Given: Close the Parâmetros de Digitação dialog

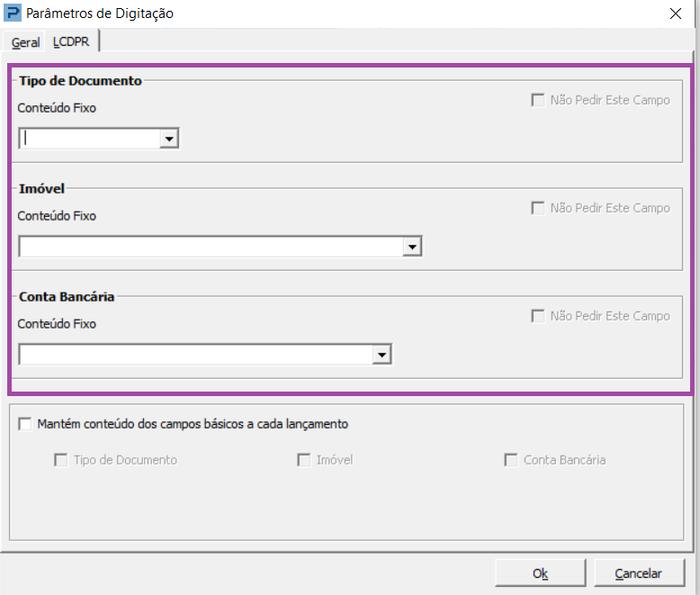Looking at the screenshot, I should click(x=676, y=14).
